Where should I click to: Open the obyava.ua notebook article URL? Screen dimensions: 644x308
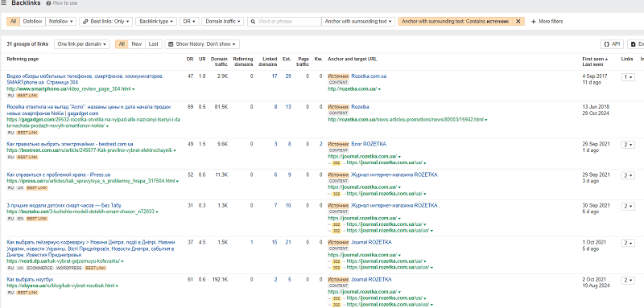[61, 285]
